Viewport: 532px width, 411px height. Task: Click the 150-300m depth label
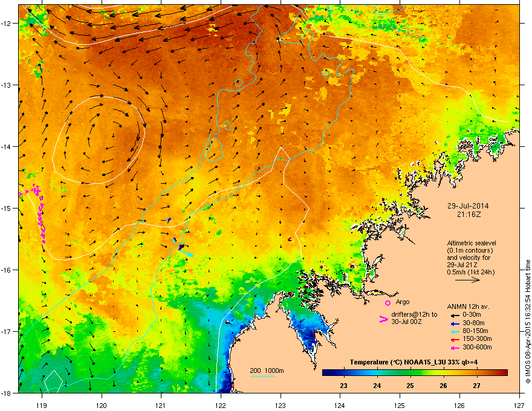(x=477, y=338)
